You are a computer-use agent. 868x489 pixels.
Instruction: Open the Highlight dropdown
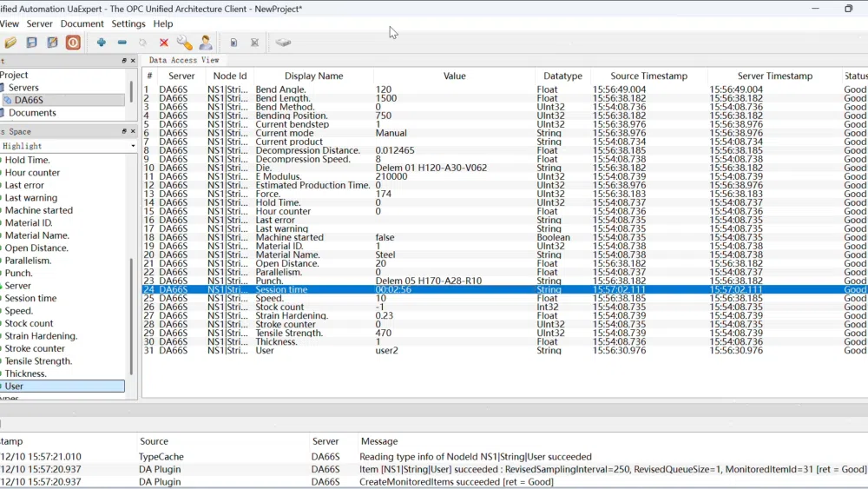tap(68, 146)
